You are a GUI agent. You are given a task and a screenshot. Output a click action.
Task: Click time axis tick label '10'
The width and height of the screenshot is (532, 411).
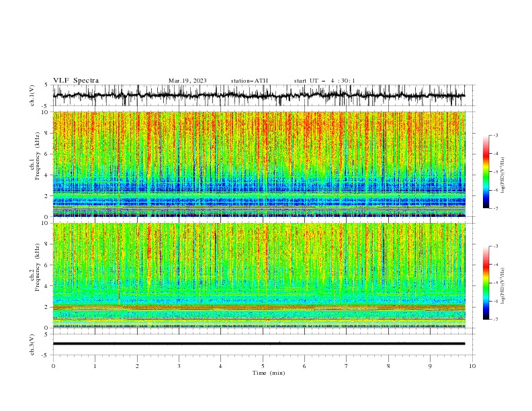(472, 366)
